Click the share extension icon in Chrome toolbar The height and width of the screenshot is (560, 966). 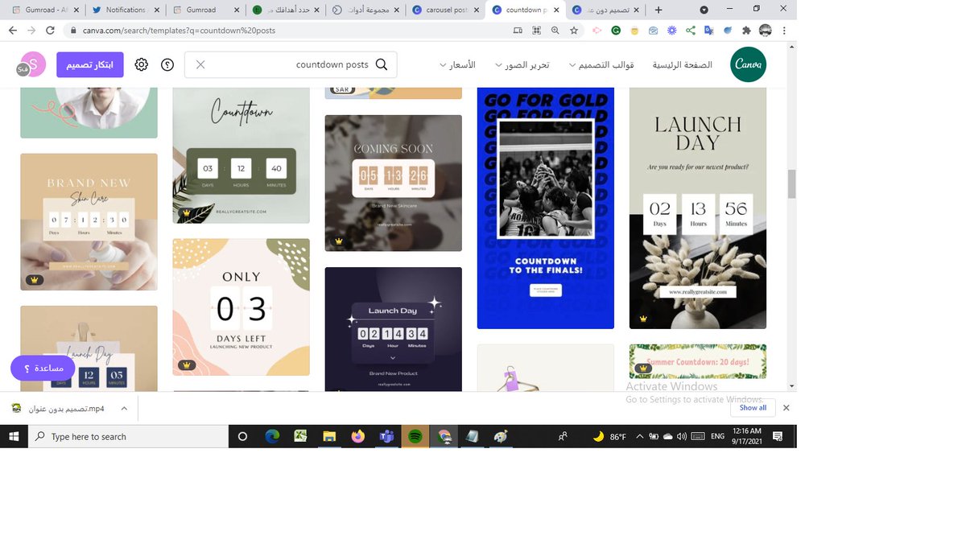coord(690,30)
